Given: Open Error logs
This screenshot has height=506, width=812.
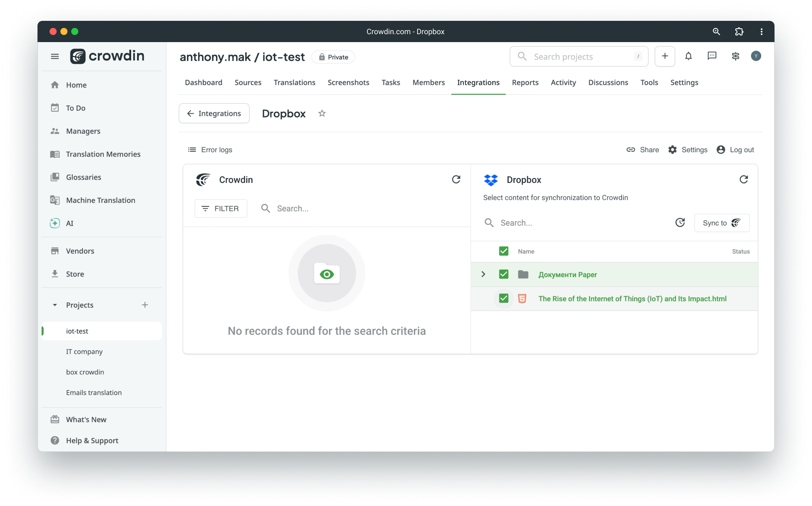Looking at the screenshot, I should (210, 150).
